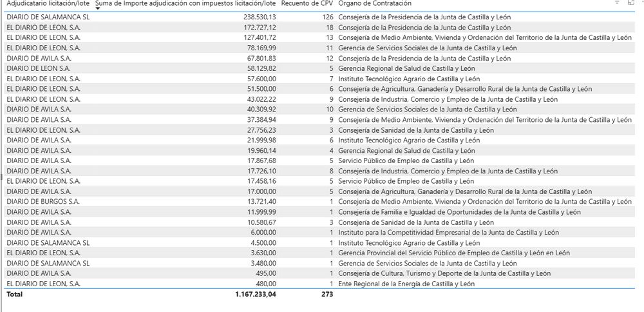The image size is (644, 312).
Task: Select DIARIO DE SALAMANCA SL in the 238.530,13 row
Action: click(x=48, y=17)
